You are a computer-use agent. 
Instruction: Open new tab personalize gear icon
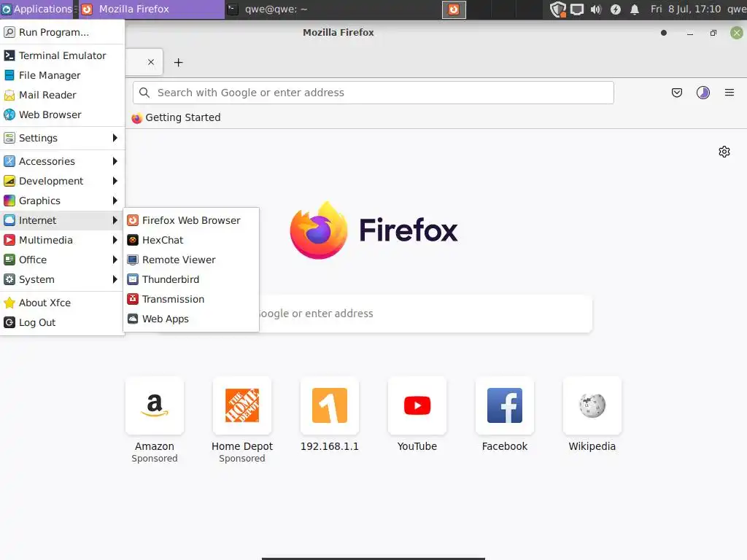point(724,152)
